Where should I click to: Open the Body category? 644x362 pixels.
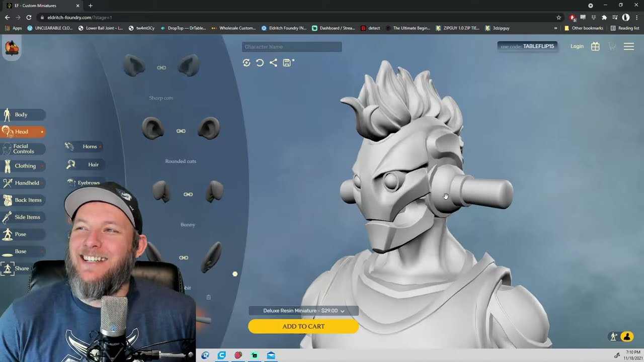tap(23, 115)
